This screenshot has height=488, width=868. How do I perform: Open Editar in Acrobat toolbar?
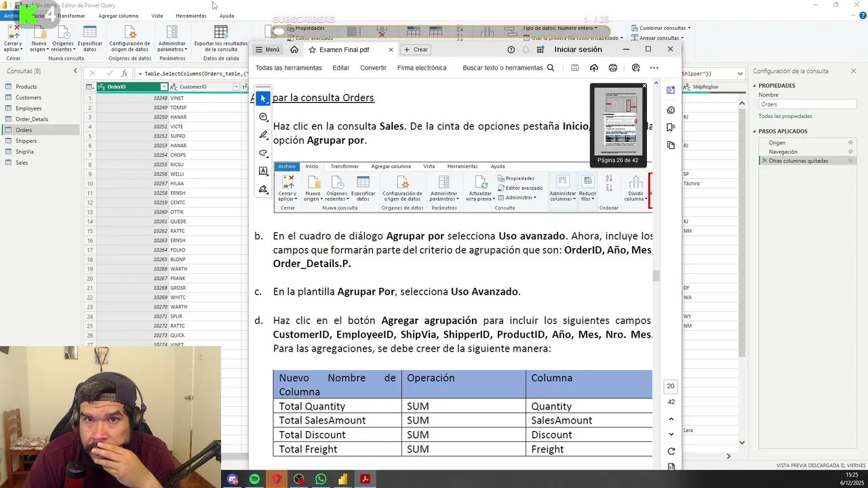[x=341, y=68]
